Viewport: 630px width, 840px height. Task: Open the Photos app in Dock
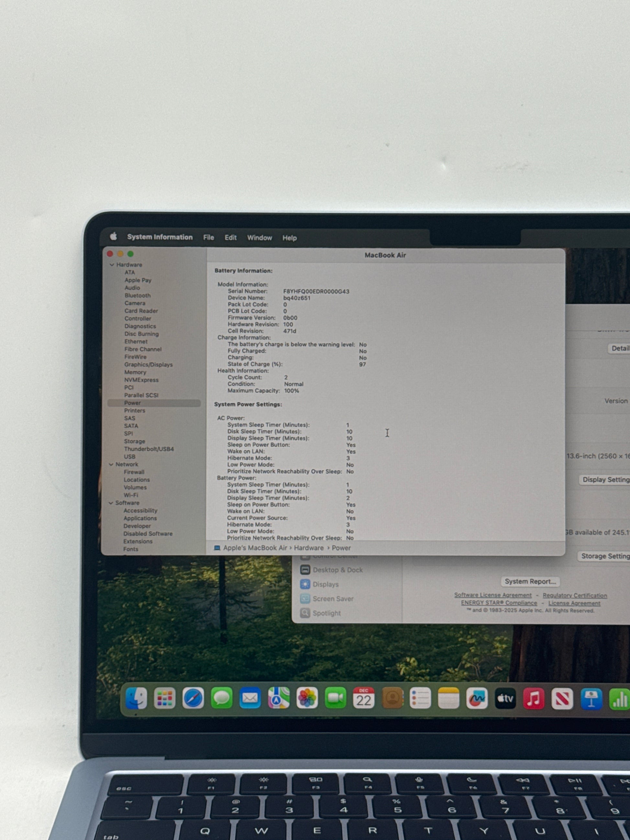coord(307,698)
